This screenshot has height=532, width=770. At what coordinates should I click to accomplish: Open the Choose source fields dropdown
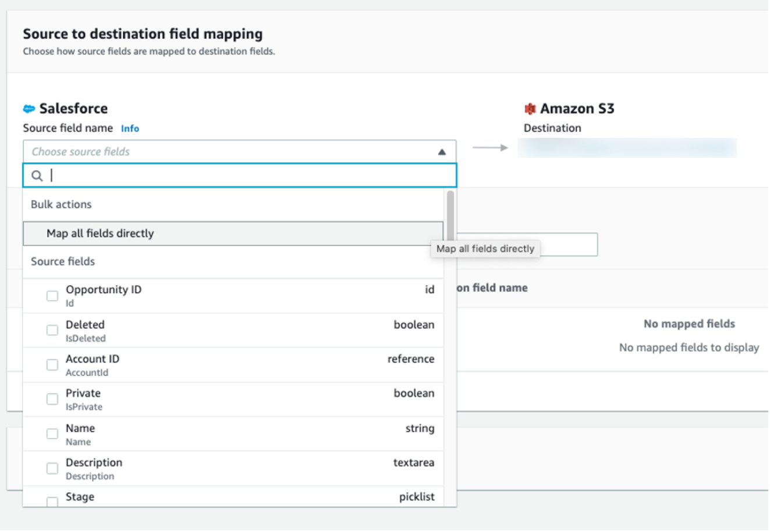[x=233, y=152]
